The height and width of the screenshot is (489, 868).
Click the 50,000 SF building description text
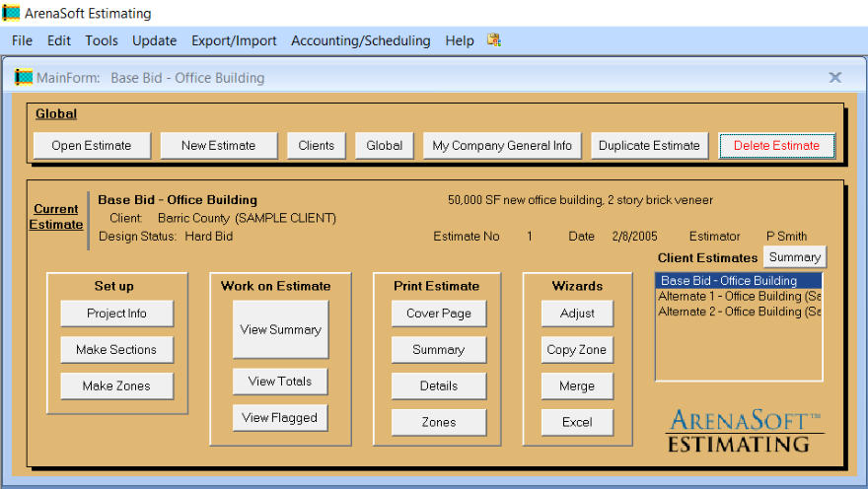click(580, 200)
